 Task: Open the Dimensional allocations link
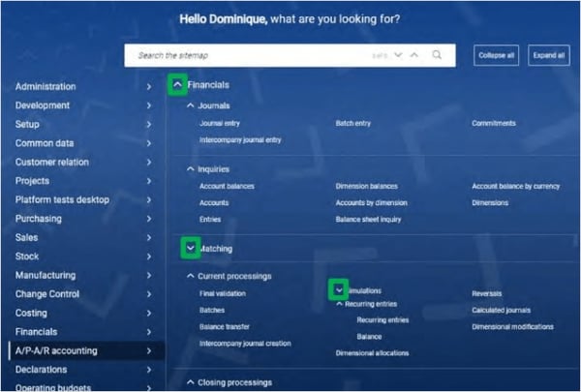372,353
